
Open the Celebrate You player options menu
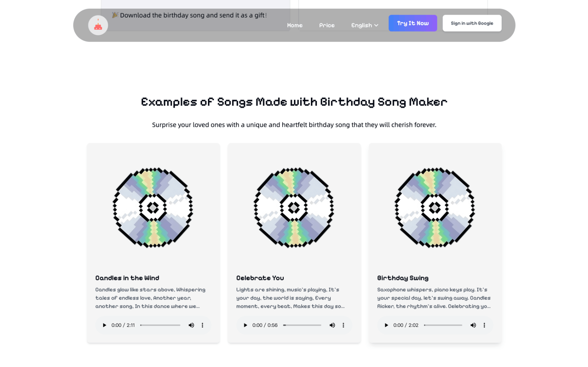(343, 325)
